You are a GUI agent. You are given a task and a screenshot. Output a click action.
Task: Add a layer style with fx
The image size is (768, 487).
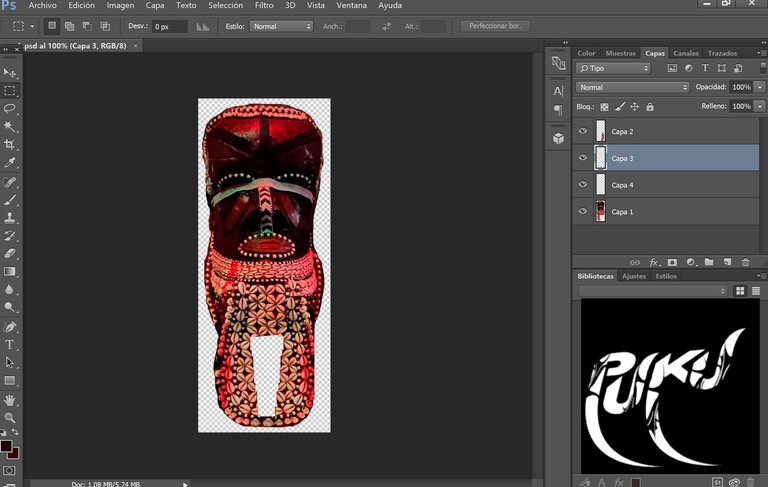pos(654,263)
